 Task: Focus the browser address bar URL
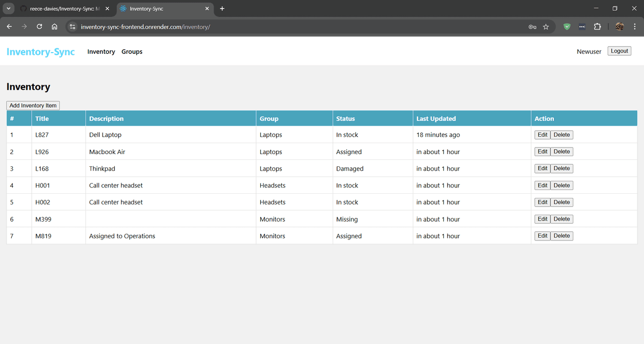268,27
